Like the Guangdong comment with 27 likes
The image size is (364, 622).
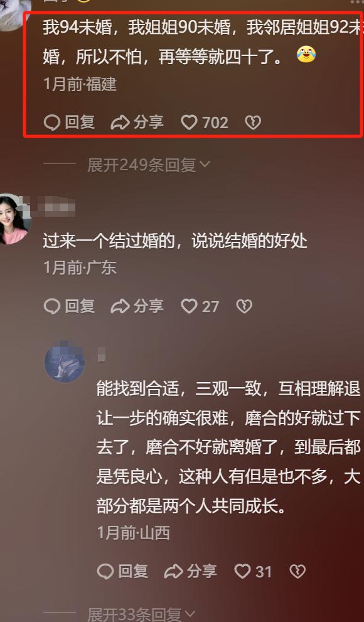tap(200, 306)
